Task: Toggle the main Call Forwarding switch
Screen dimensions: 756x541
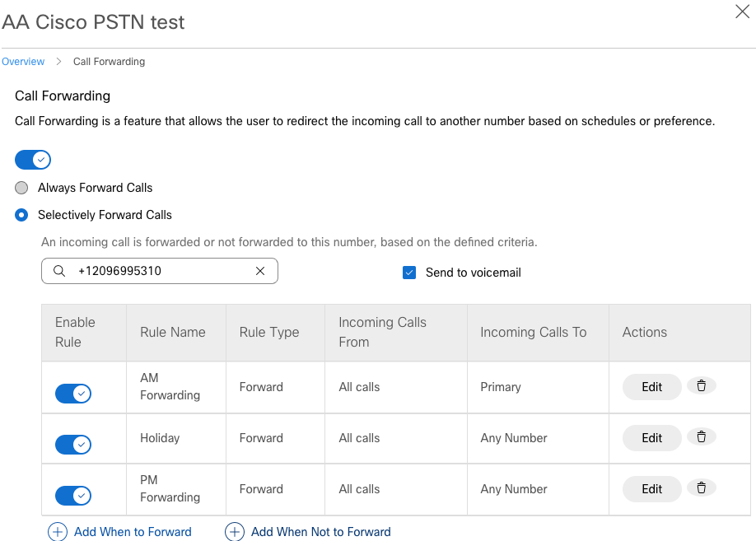Action: (x=33, y=160)
